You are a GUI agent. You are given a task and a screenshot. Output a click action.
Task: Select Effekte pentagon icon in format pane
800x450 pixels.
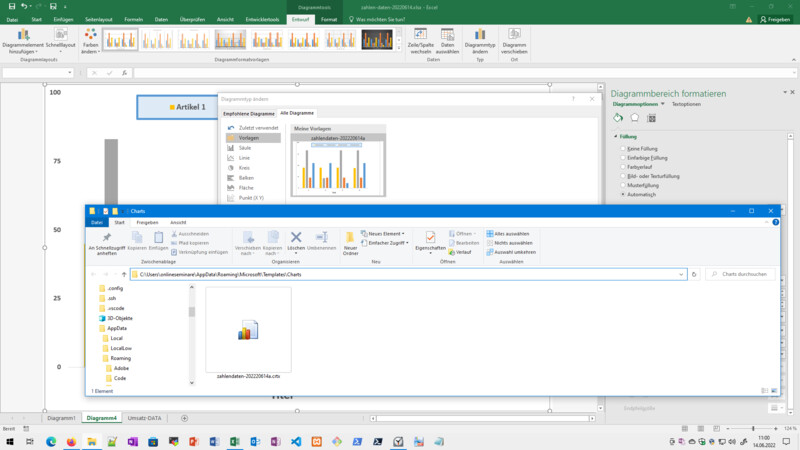pyautogui.click(x=634, y=118)
